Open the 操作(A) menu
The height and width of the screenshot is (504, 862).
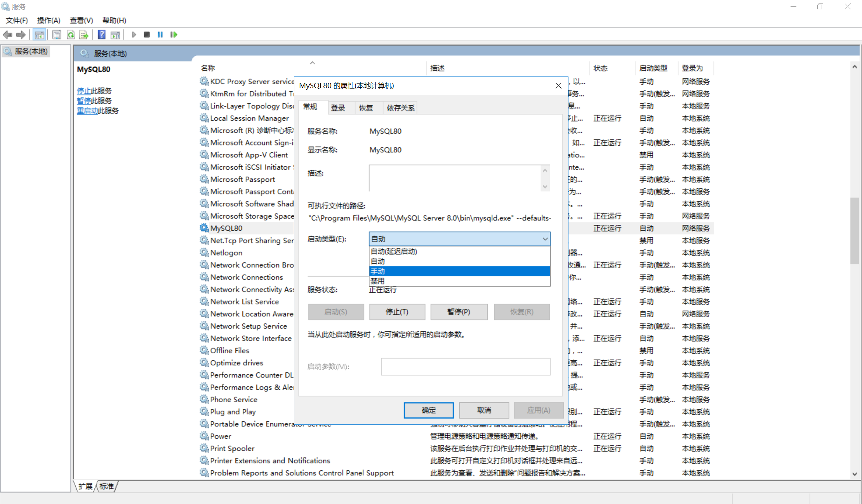tap(49, 20)
